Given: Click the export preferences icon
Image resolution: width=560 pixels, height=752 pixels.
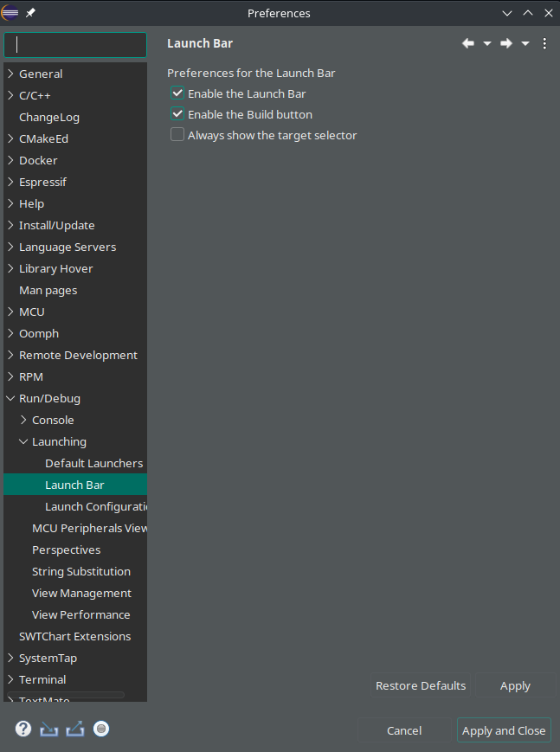Looking at the screenshot, I should 75,729.
